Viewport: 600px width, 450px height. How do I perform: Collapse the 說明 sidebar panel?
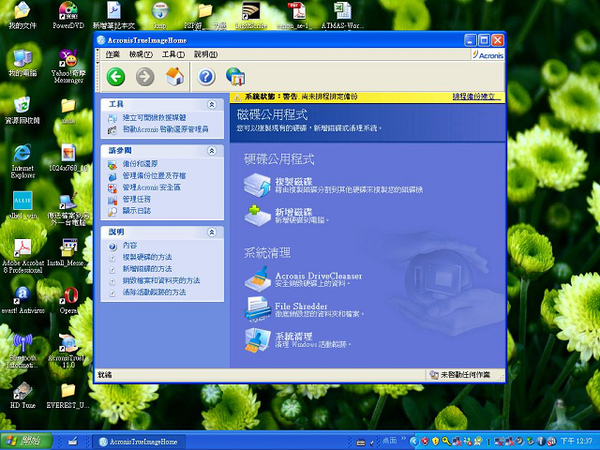click(212, 232)
